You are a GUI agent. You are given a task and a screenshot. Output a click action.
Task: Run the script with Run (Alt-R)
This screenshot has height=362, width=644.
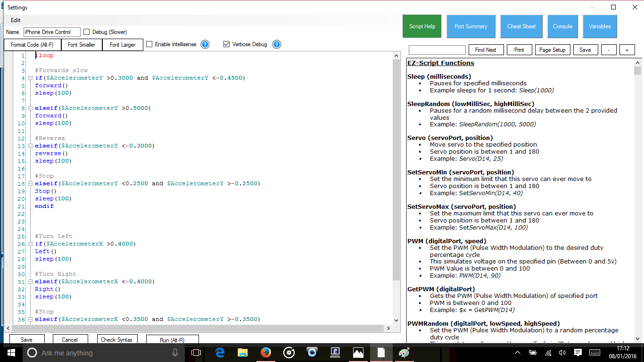[173, 339]
